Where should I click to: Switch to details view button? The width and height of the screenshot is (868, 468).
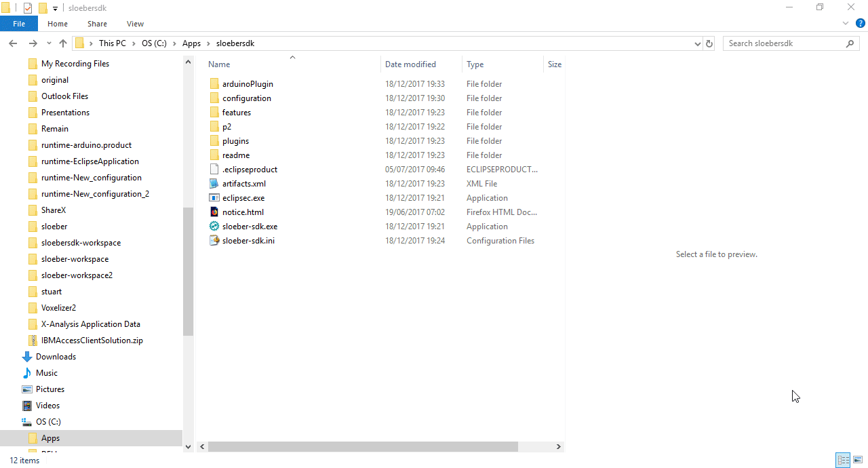pos(843,460)
